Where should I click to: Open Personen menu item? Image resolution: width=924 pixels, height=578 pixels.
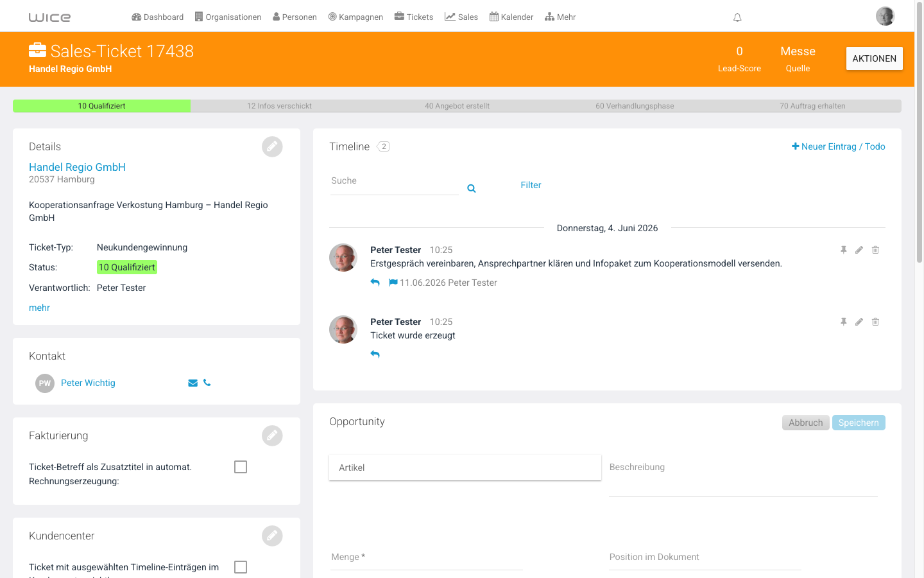pyautogui.click(x=295, y=17)
